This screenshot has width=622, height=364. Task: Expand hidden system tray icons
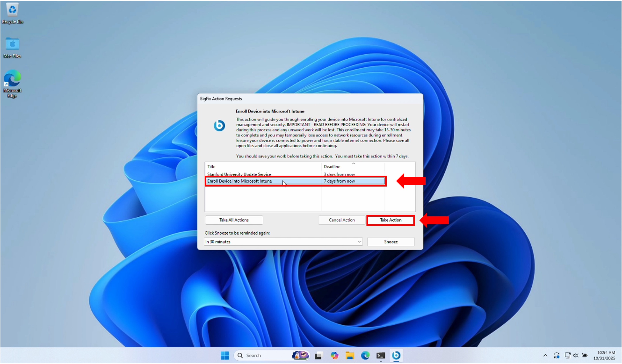[545, 355]
